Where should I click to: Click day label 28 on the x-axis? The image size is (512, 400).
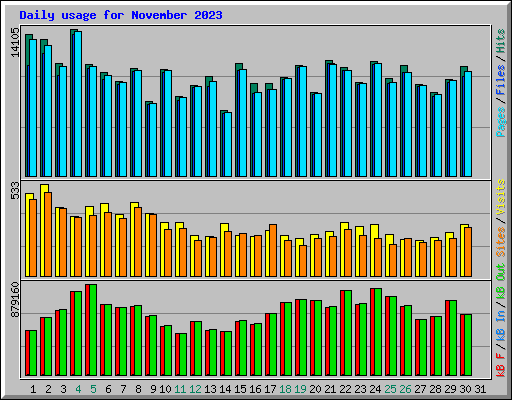(x=435, y=389)
